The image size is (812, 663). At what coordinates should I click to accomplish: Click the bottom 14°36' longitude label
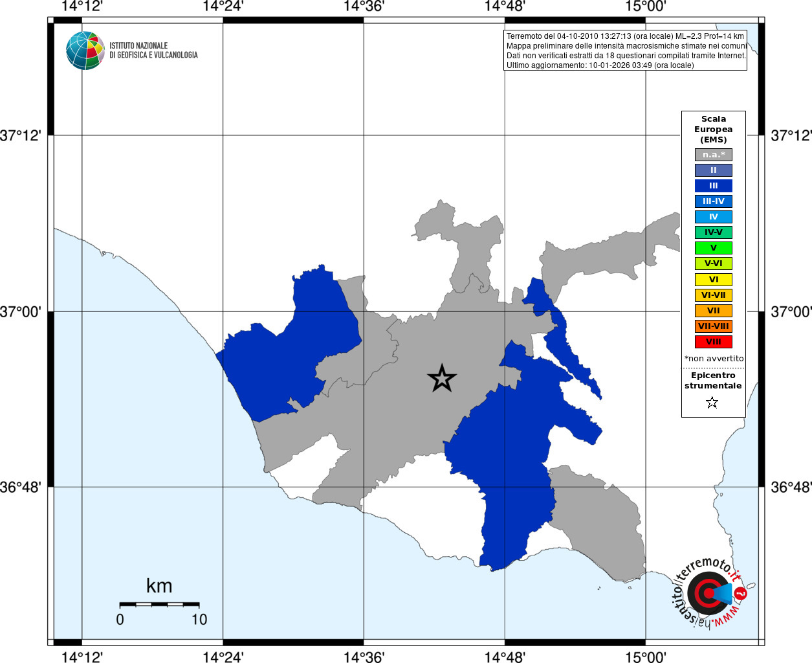(x=364, y=657)
